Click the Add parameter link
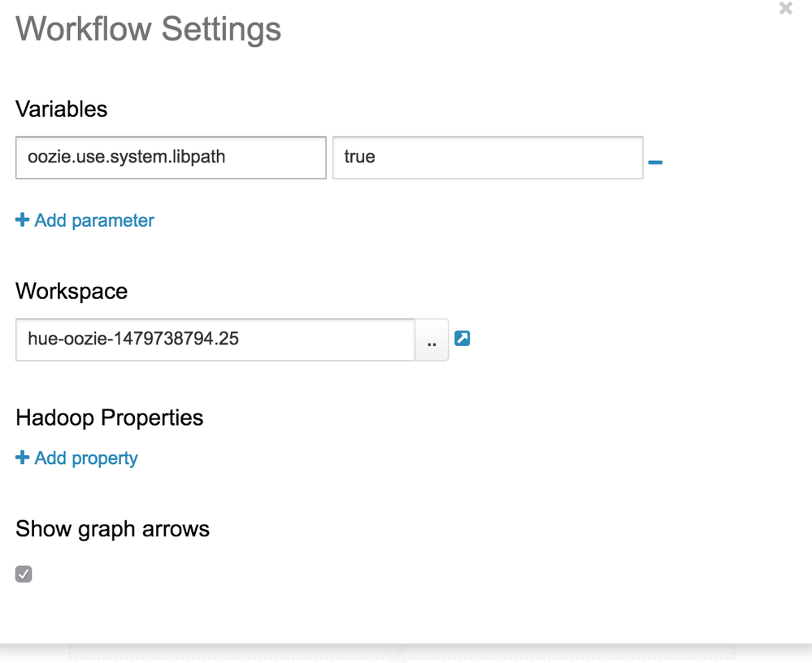 pyautogui.click(x=94, y=221)
